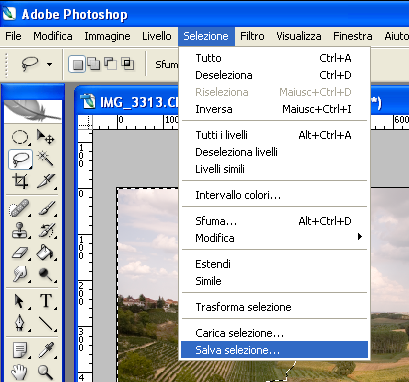Select the Line tool
Screen dimensions: 409x382
46,323
